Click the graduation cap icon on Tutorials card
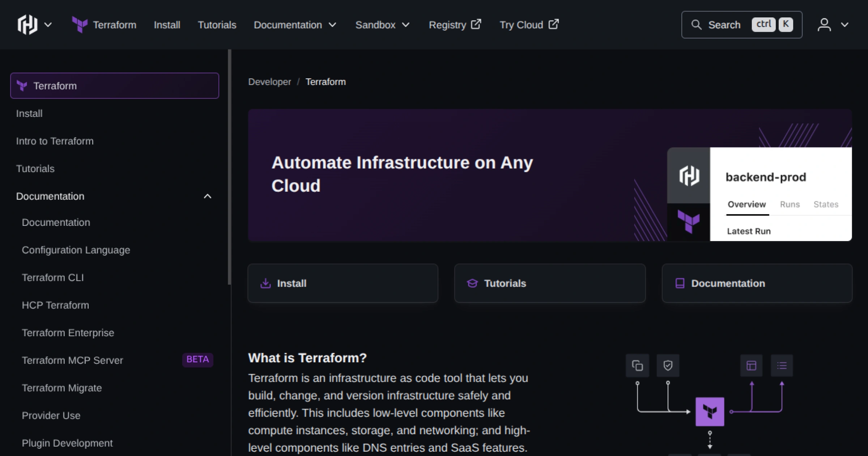Screen dimensions: 868x456 pos(472,283)
